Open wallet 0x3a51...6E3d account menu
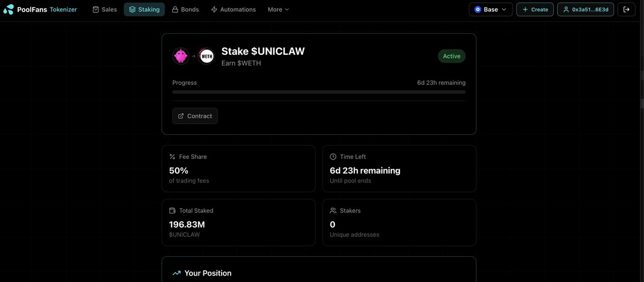The image size is (644, 282). [586, 9]
